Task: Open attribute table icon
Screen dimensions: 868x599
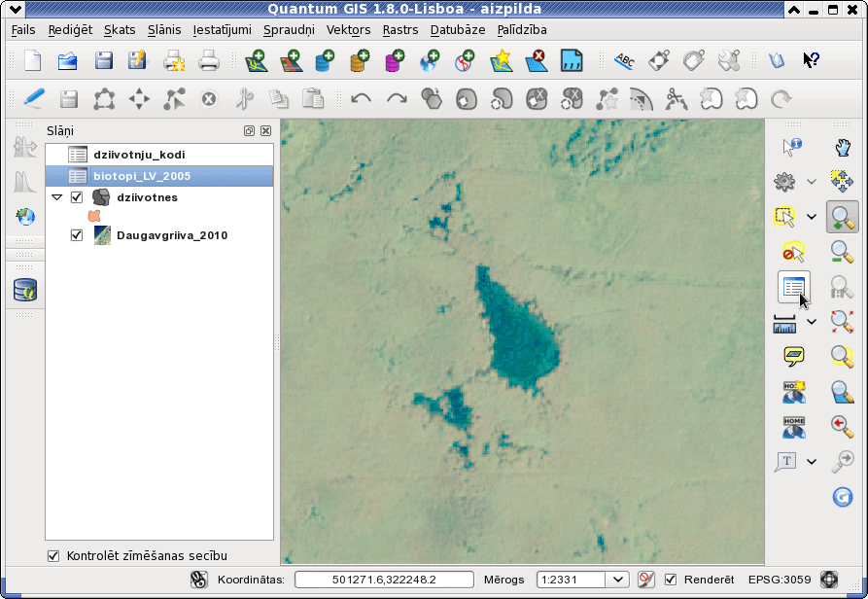Action: click(793, 287)
